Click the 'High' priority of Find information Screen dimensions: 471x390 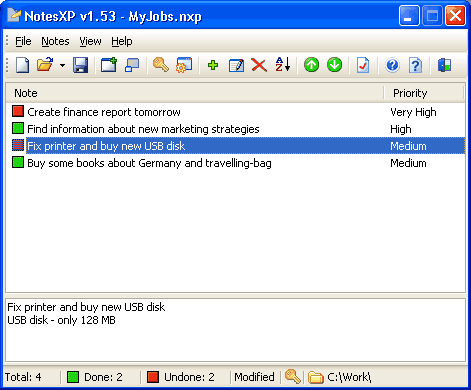[401, 129]
